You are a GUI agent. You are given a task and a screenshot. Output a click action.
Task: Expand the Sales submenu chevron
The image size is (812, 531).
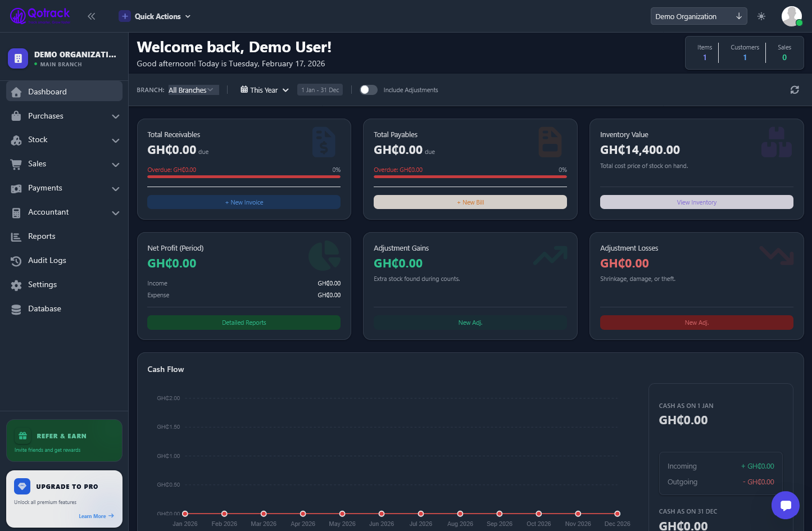tap(116, 165)
